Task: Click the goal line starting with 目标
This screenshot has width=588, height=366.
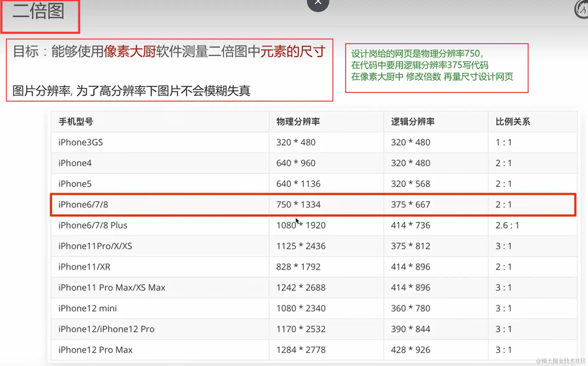Action: point(169,51)
